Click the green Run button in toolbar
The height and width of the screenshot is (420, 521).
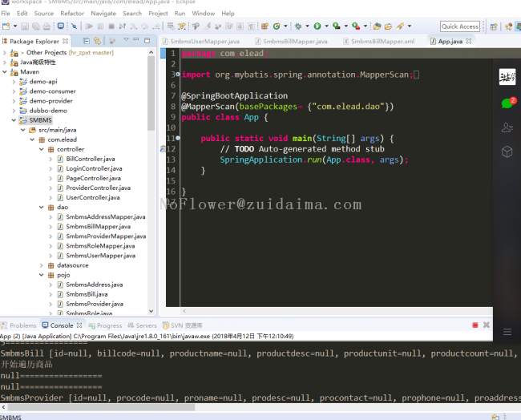tap(317, 26)
